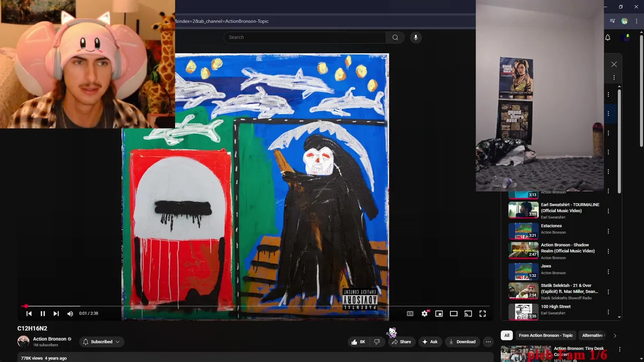The height and width of the screenshot is (362, 644).
Task: Open options menu for 100 High Street
Action: tap(608, 312)
